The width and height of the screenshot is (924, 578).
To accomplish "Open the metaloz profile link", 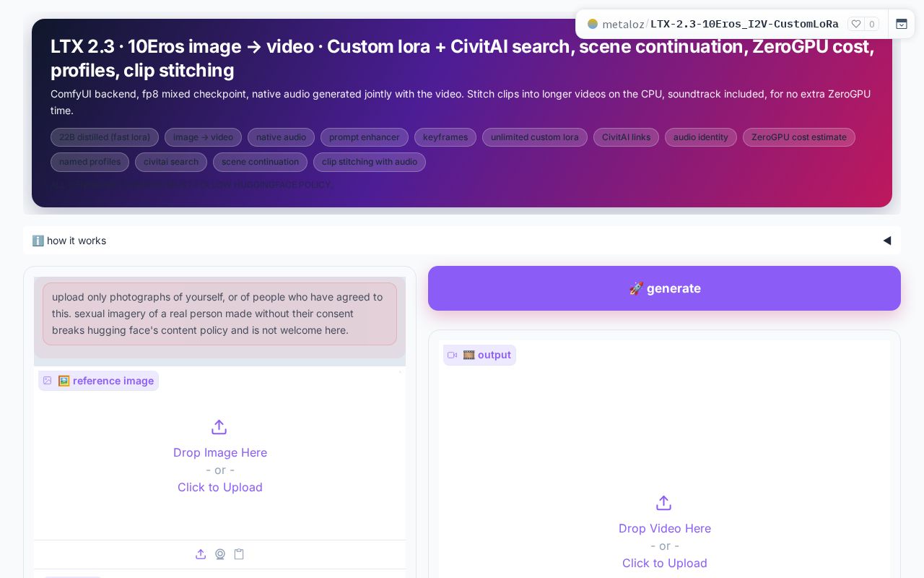I will (x=623, y=24).
